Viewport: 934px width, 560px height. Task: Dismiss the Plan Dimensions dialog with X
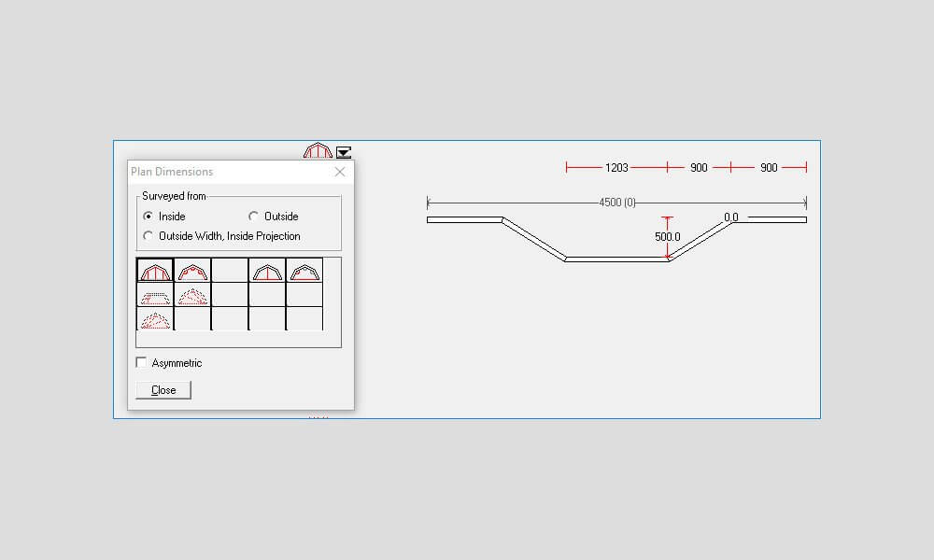point(340,172)
